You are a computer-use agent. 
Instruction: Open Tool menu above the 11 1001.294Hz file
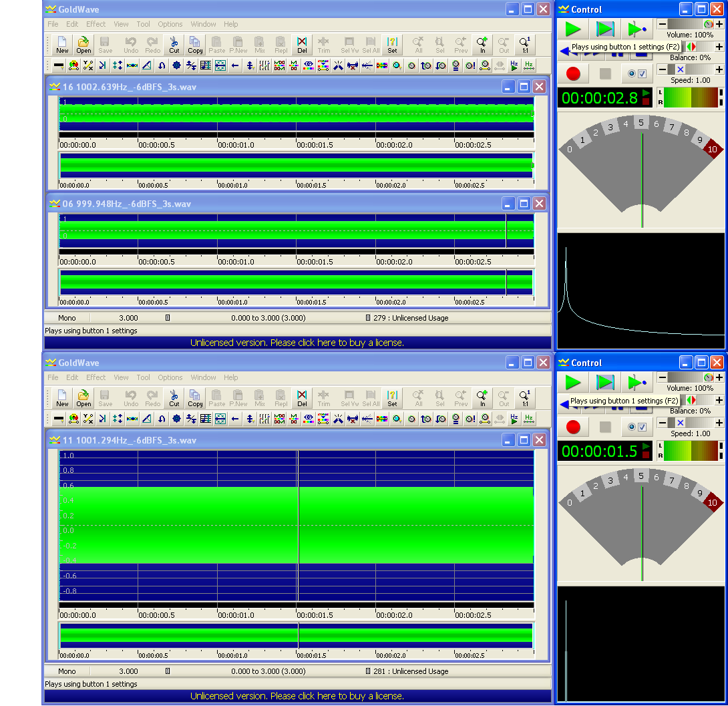click(x=143, y=377)
